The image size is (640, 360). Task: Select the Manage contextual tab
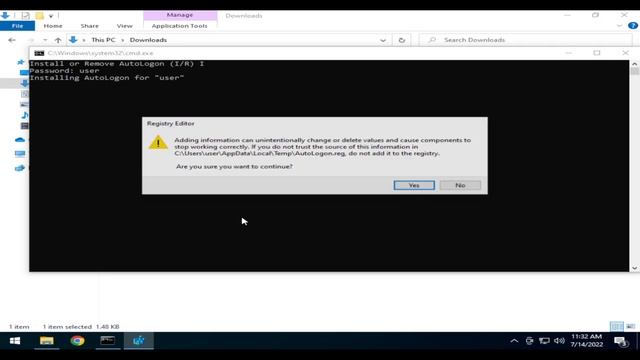pyautogui.click(x=180, y=15)
